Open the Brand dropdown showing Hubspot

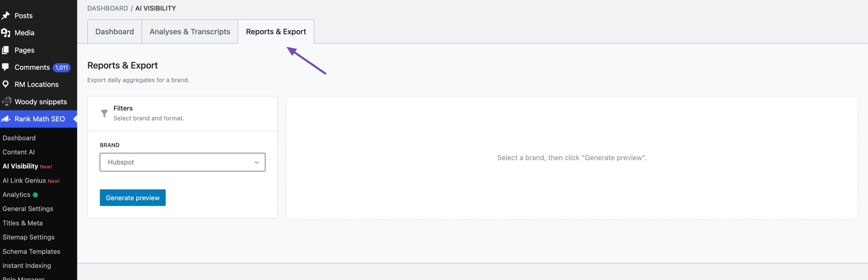[182, 162]
